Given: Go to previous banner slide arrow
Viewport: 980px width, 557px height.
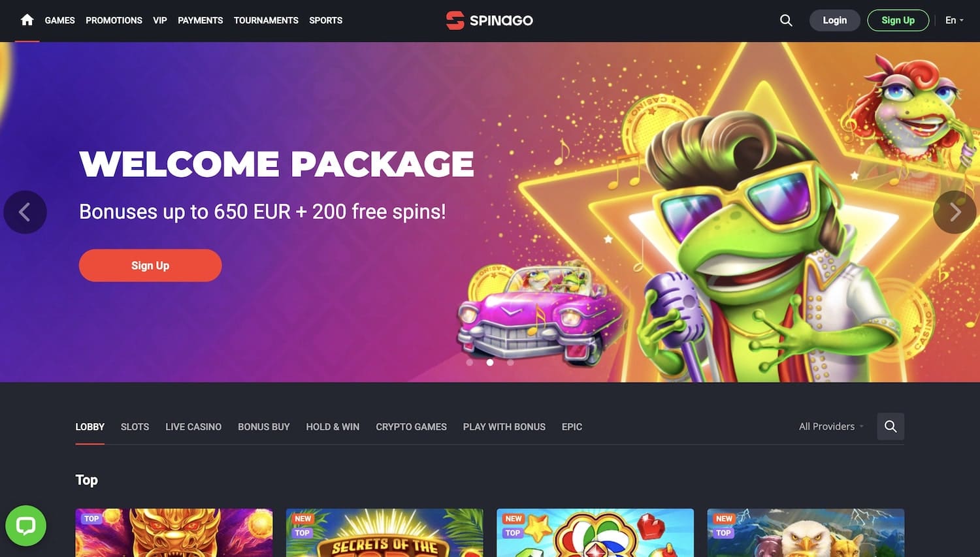Looking at the screenshot, I should click(25, 212).
